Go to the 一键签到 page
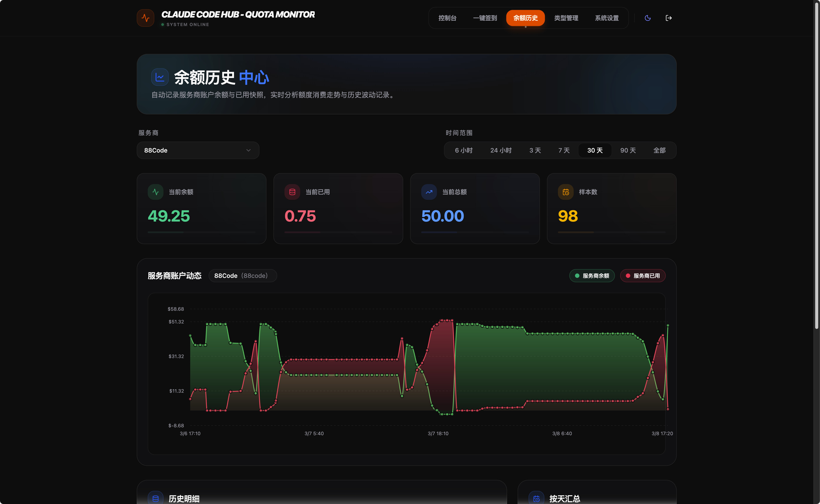 [x=485, y=18]
